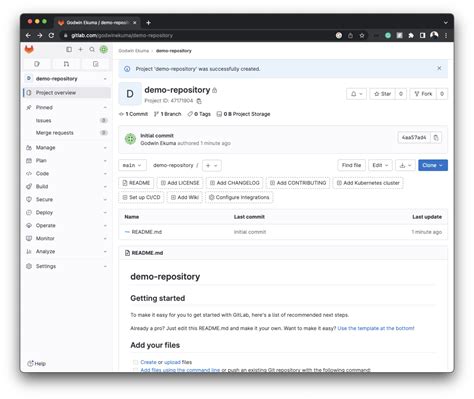Copy the project ID icon
Screen dimensions: 474x399
tap(199, 101)
